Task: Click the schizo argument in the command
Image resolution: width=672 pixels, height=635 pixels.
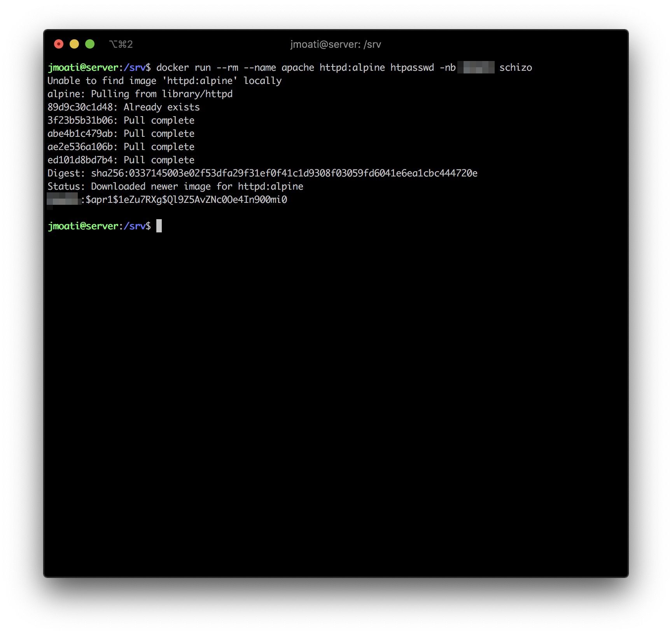Action: click(x=515, y=68)
